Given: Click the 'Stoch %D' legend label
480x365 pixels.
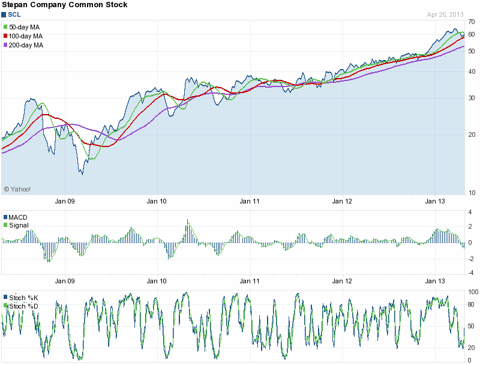Looking at the screenshot, I should [x=23, y=306].
